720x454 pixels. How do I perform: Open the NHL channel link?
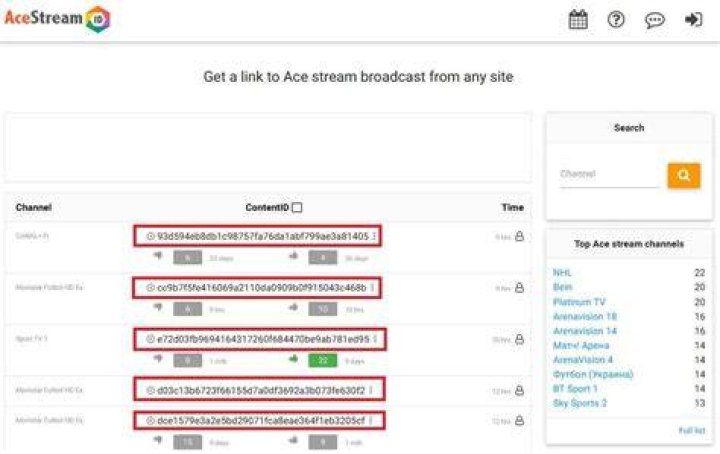pos(562,273)
